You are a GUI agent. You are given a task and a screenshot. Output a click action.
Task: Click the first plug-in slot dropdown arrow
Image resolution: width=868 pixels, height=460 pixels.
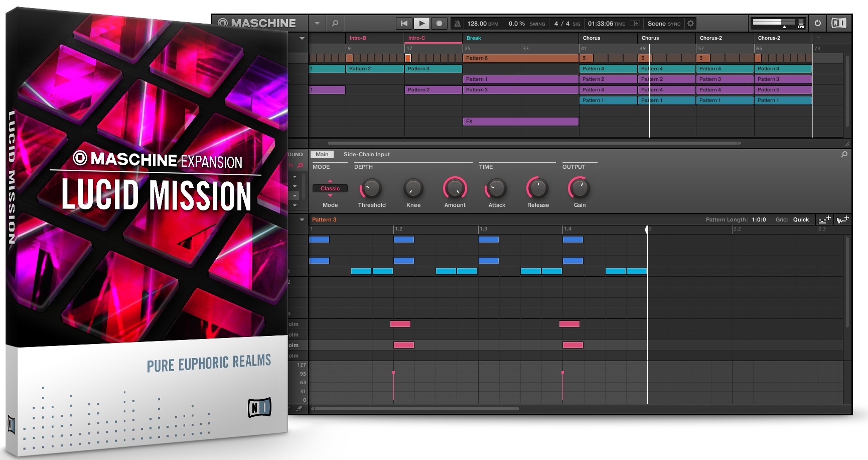[295, 177]
